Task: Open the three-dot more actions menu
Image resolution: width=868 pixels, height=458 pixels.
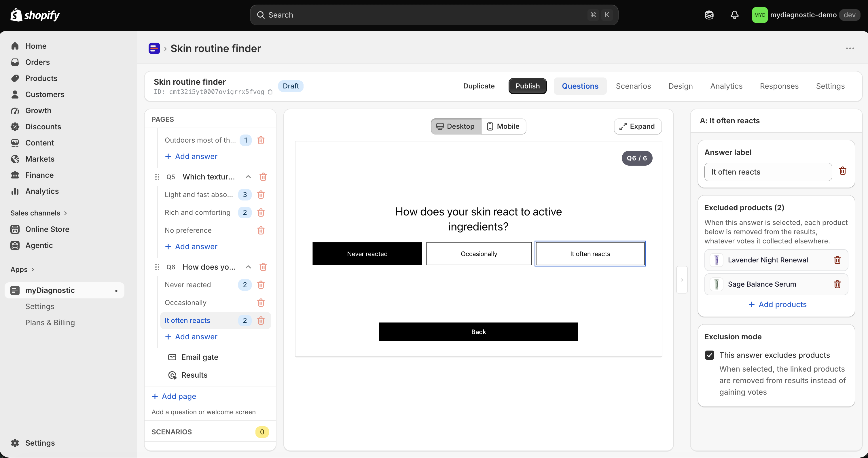Action: tap(850, 48)
